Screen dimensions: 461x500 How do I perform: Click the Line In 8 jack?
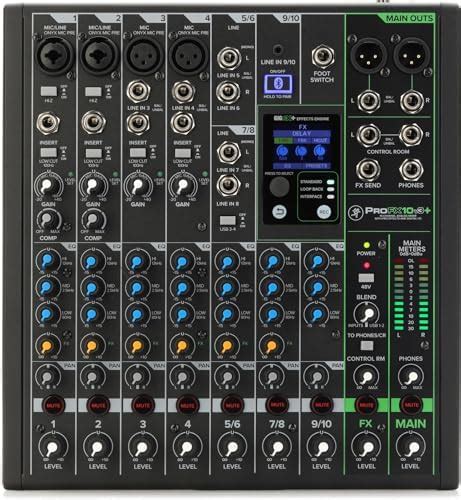pyautogui.click(x=229, y=186)
